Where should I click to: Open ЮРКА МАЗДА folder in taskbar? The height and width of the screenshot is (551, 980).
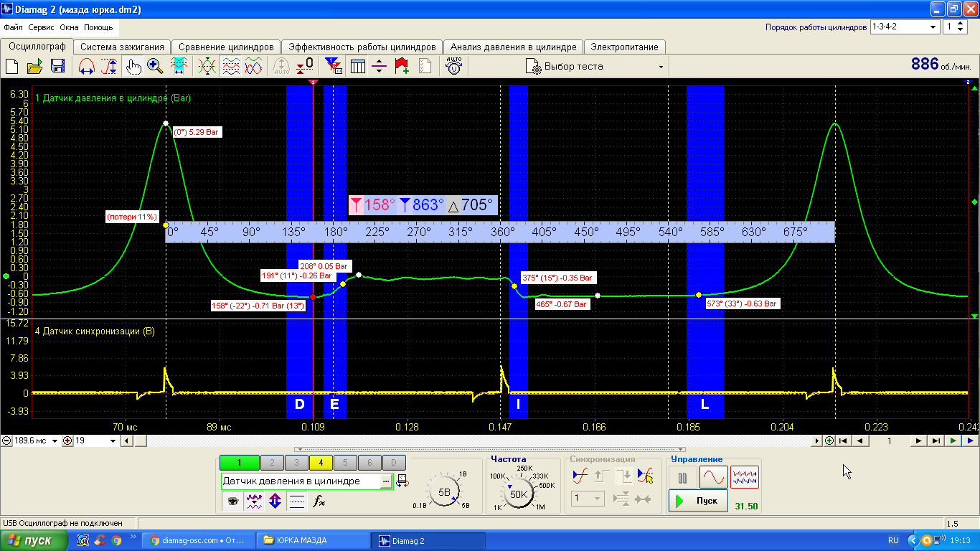[x=314, y=540]
